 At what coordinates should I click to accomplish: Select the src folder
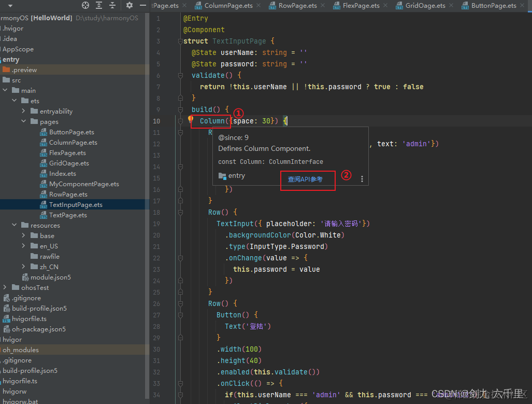[x=16, y=80]
